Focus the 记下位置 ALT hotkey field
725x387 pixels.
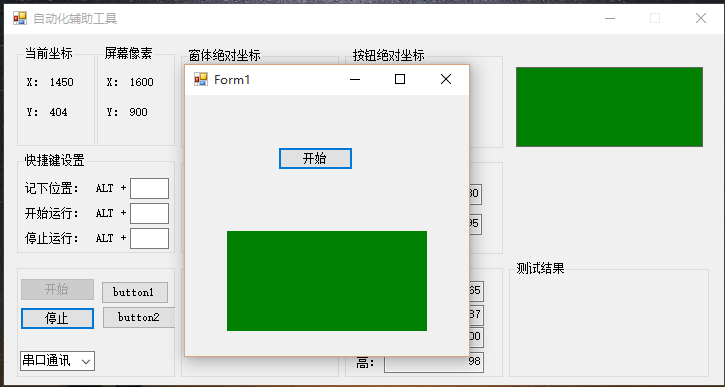tap(149, 189)
